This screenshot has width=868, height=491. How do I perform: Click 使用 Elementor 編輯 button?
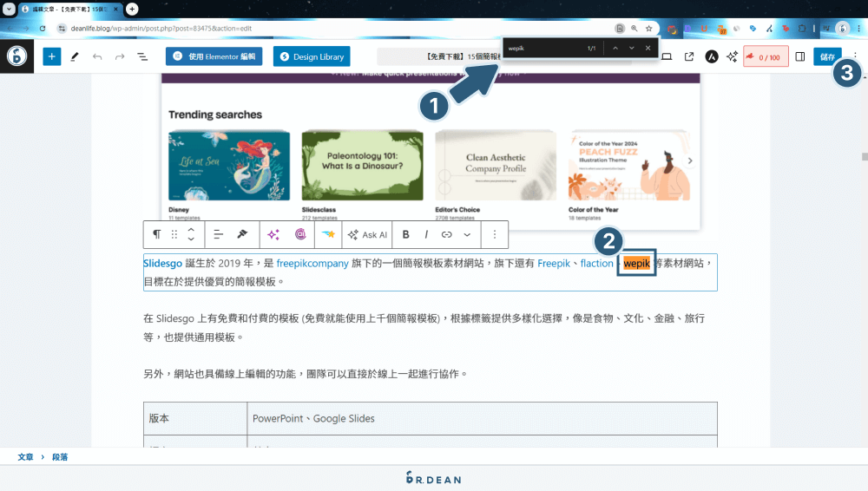click(214, 56)
